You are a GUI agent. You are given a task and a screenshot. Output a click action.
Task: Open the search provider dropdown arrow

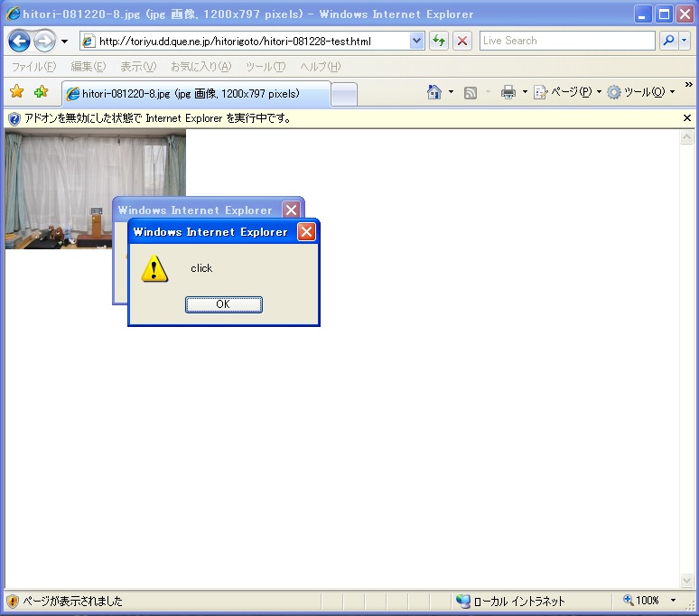click(x=685, y=41)
